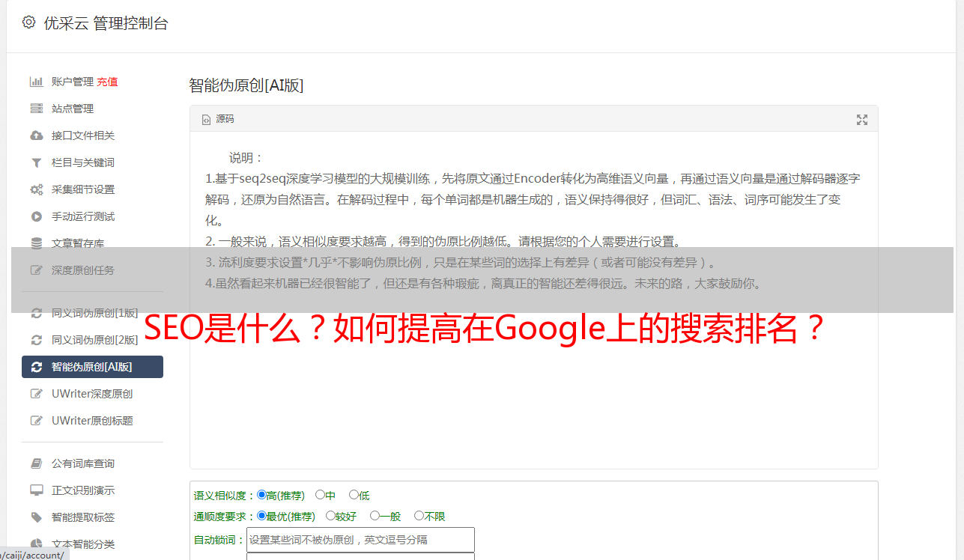Click the 通顺度要求： label

coord(225,517)
